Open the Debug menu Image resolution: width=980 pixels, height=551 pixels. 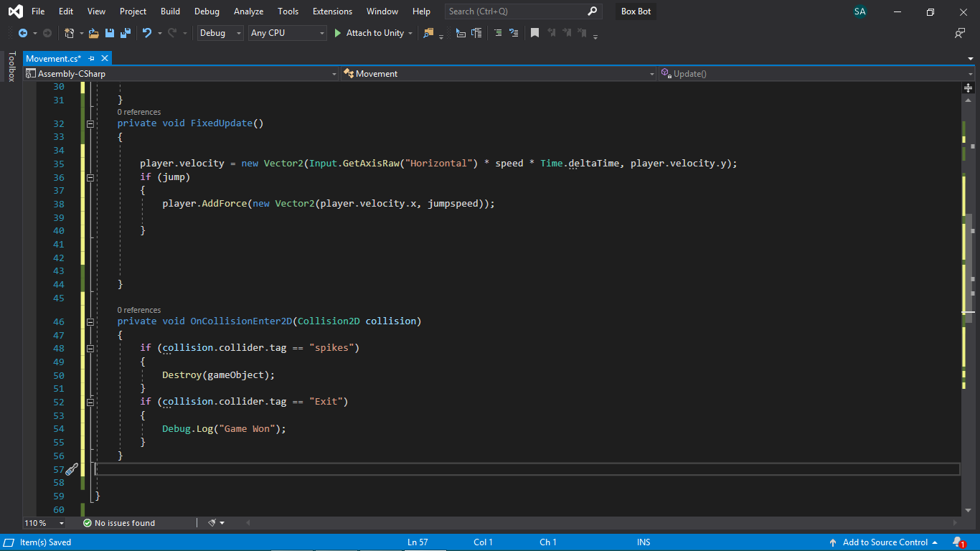click(x=207, y=11)
